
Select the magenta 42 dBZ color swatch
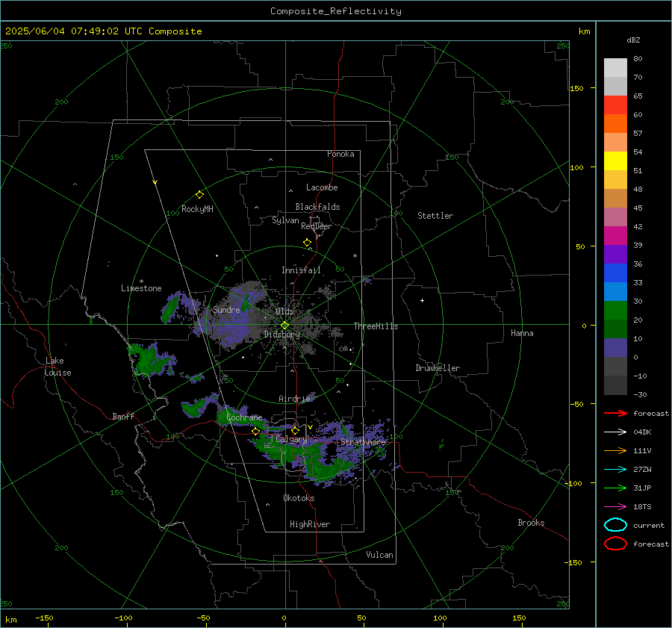point(615,236)
